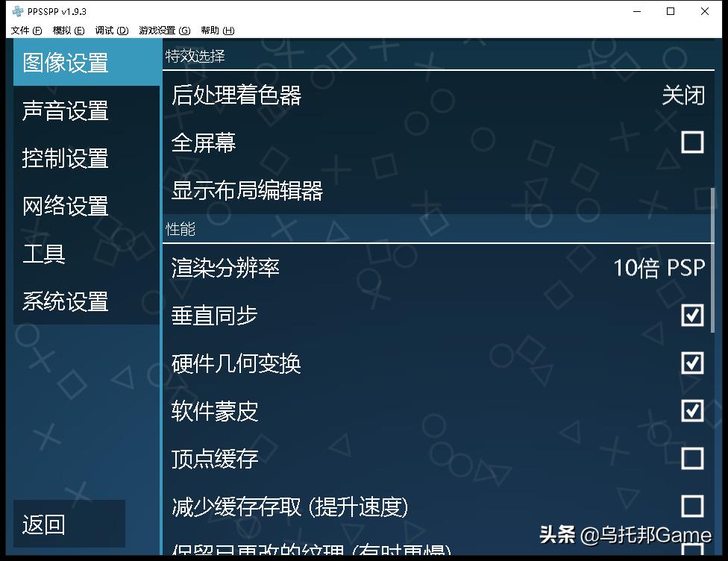Screen dimensions: 728x561
Task: Enable the 全屏幕 checkbox
Action: [x=692, y=142]
